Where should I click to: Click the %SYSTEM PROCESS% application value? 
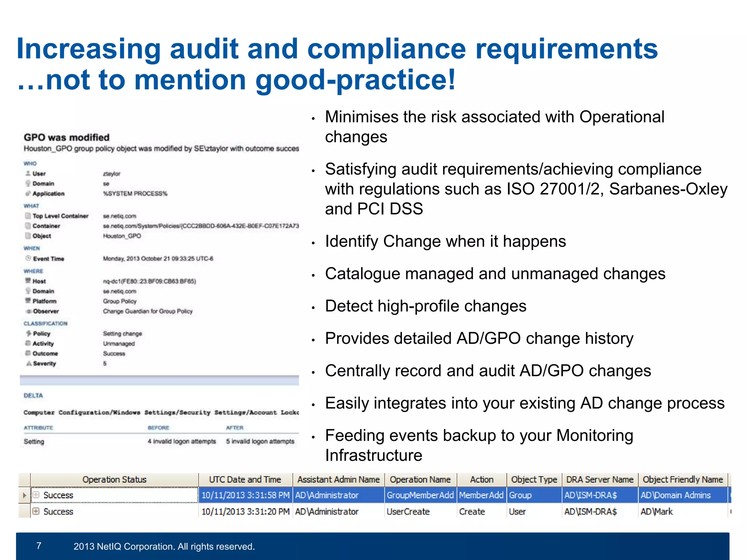click(x=135, y=193)
